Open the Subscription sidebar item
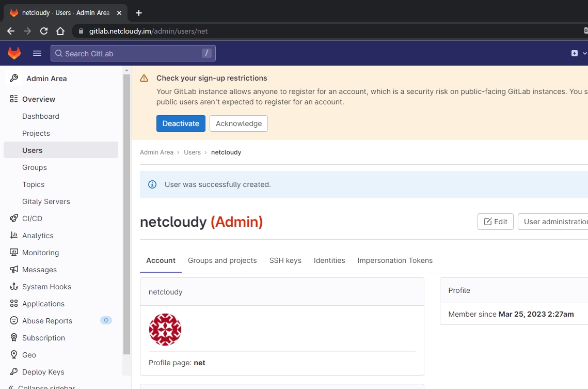This screenshot has height=389, width=588. 43,338
